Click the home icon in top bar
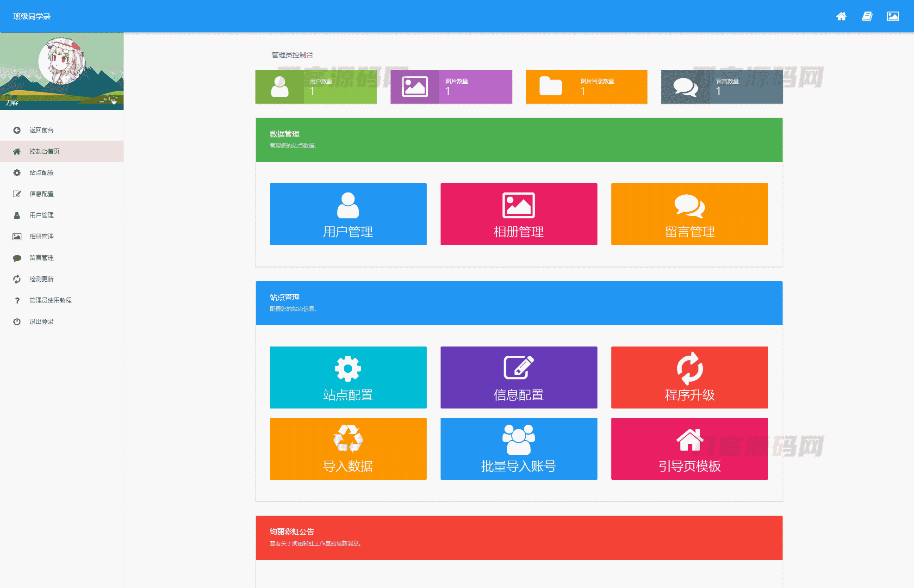This screenshot has width=914, height=588. pos(841,17)
